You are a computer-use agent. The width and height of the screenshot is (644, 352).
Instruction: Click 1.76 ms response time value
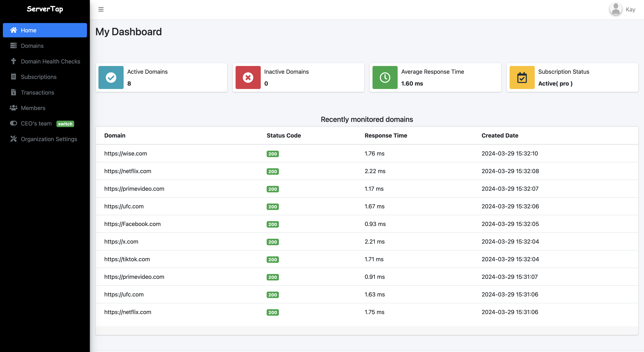coord(374,153)
